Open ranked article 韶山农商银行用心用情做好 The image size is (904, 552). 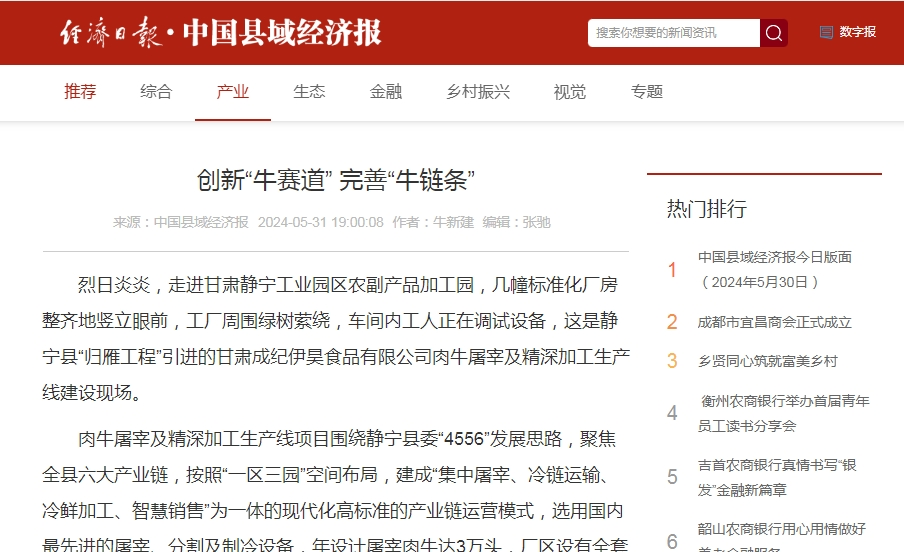[x=782, y=535]
